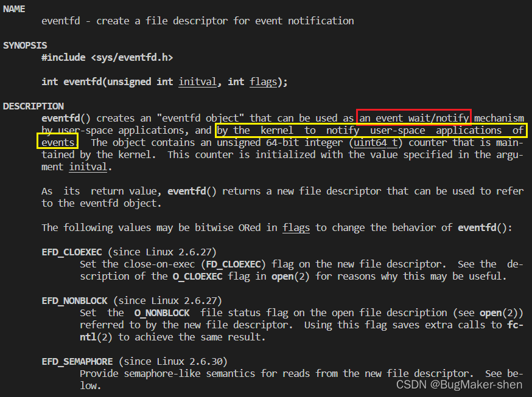Click underlined 'initval' in the eventfd prototype

pos(197,81)
